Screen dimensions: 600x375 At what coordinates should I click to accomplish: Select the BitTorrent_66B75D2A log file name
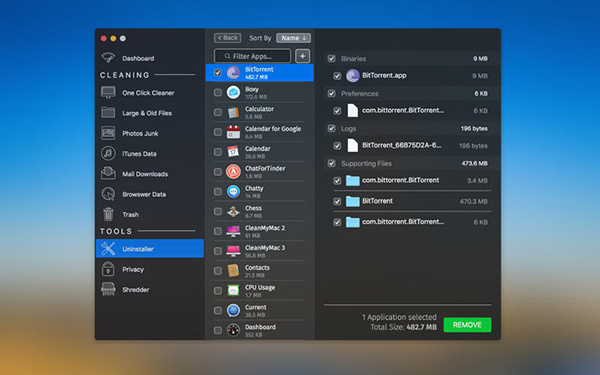tap(401, 145)
